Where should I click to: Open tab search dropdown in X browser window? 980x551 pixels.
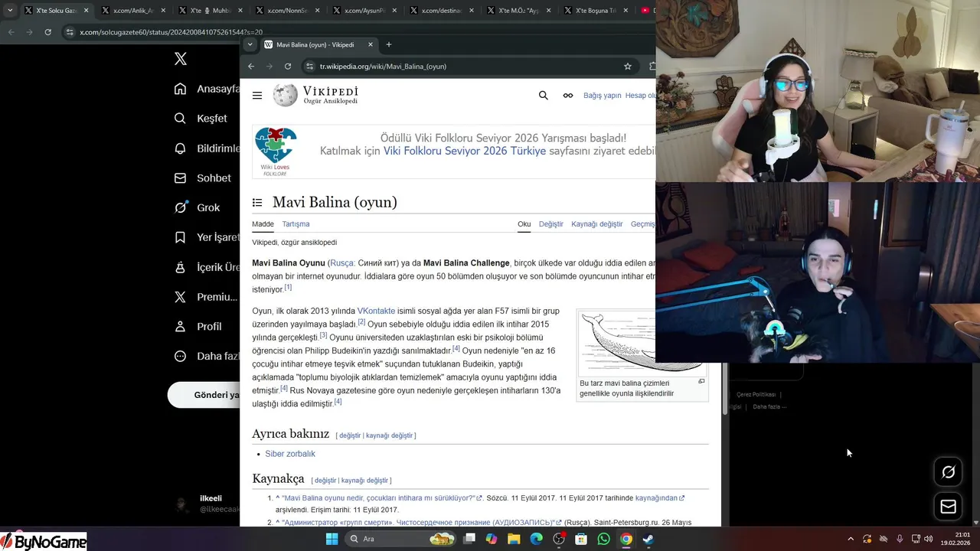tap(10, 11)
